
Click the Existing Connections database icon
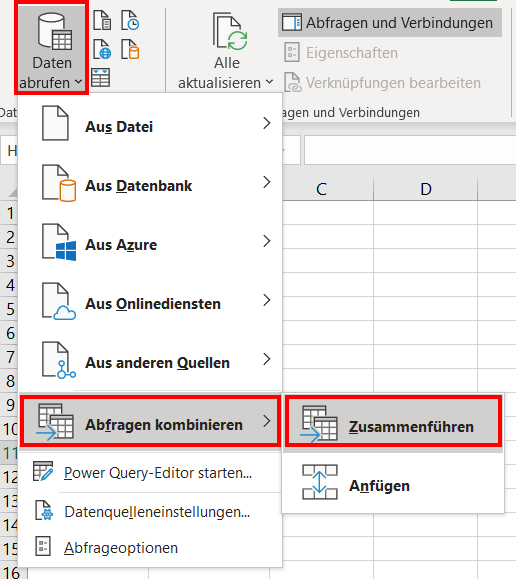(x=130, y=49)
